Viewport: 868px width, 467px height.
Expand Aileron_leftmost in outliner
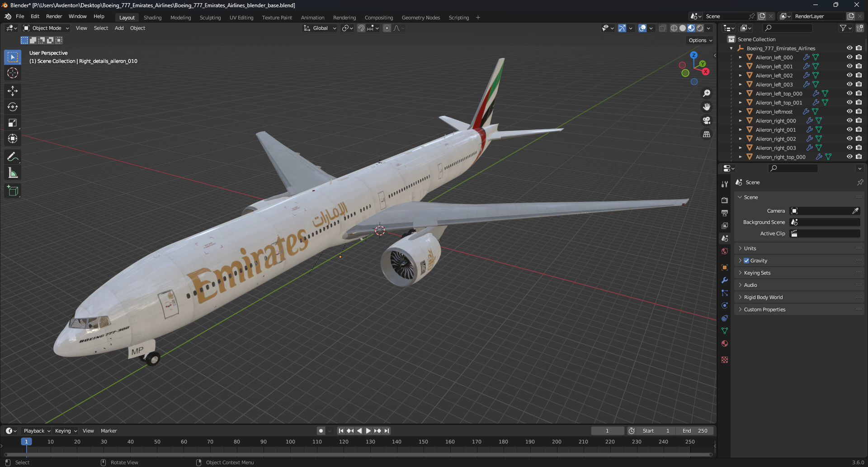(740, 112)
